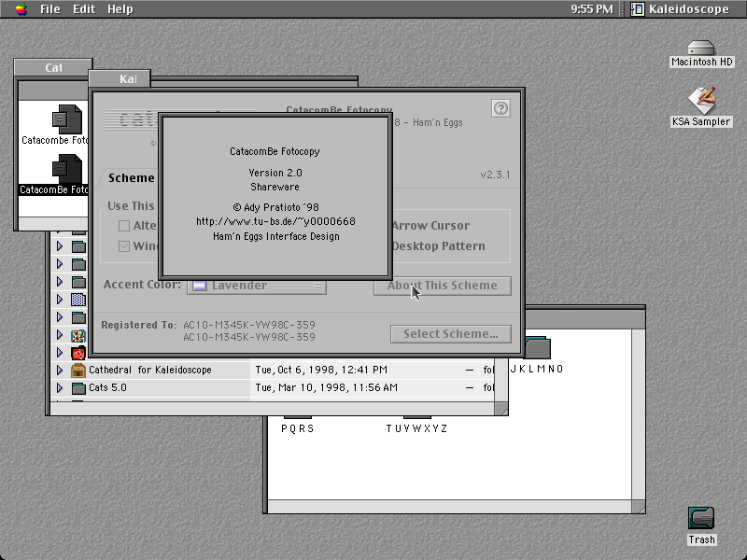Open the Help menu
The width and height of the screenshot is (747, 560).
click(x=120, y=9)
